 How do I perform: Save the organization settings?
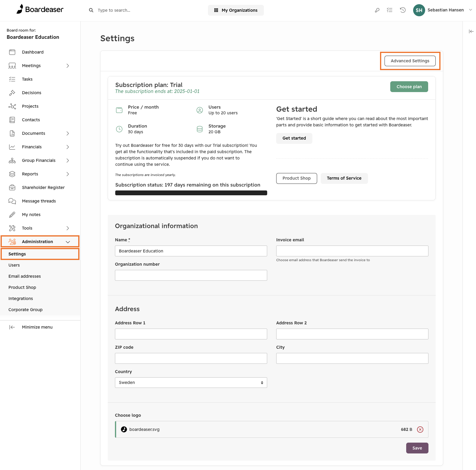417,448
